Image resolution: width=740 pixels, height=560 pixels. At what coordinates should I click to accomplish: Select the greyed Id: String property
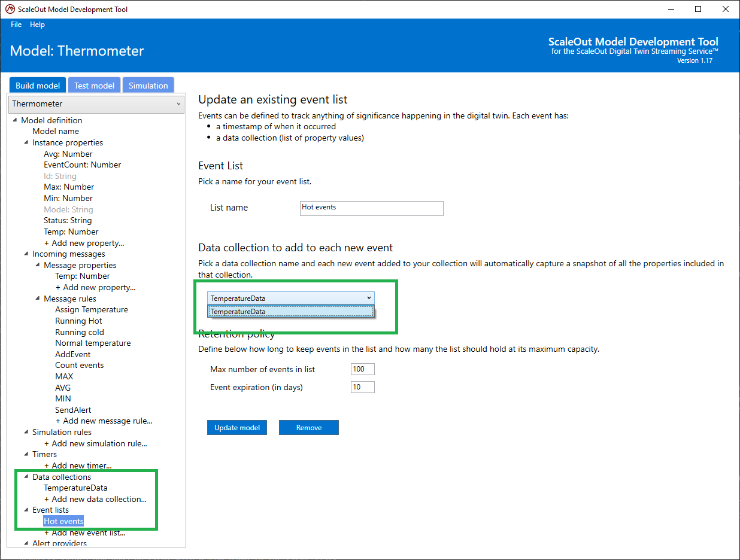point(60,176)
